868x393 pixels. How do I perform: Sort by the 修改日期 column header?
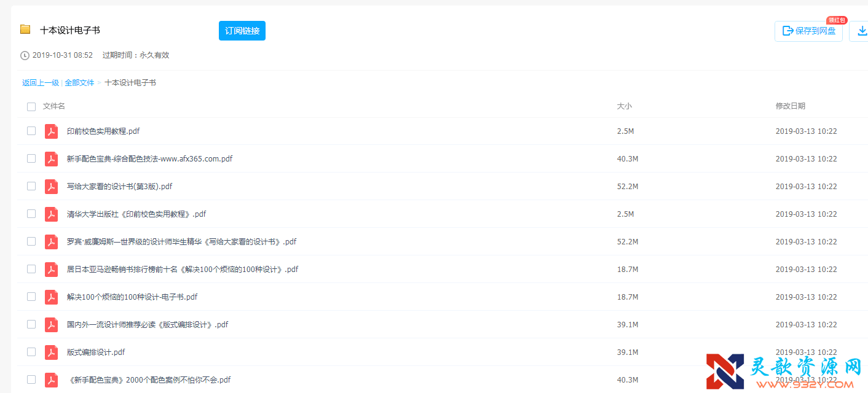pos(791,106)
